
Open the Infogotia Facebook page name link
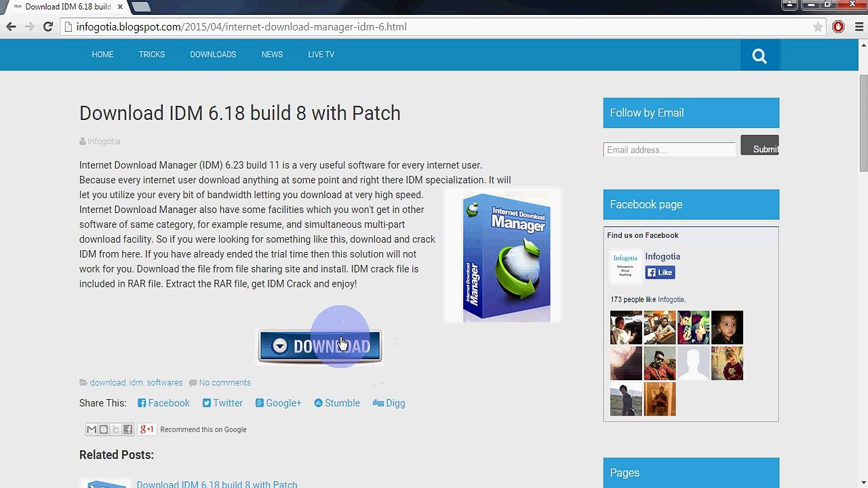pyautogui.click(x=663, y=256)
